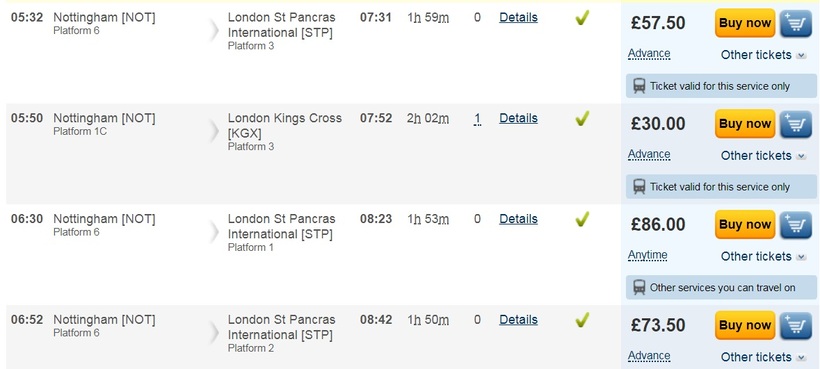Screen dimensions: 820x369
Task: Add the £57.50 fare to basket
Action: pos(796,24)
